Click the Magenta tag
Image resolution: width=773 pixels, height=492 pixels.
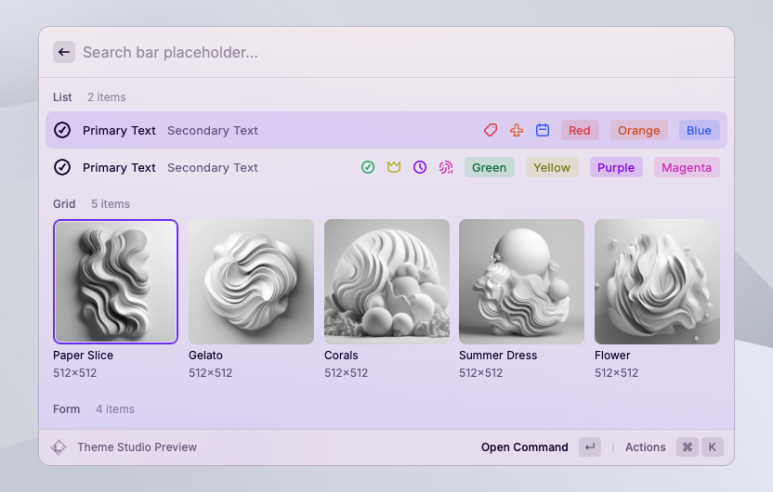pyautogui.click(x=687, y=168)
